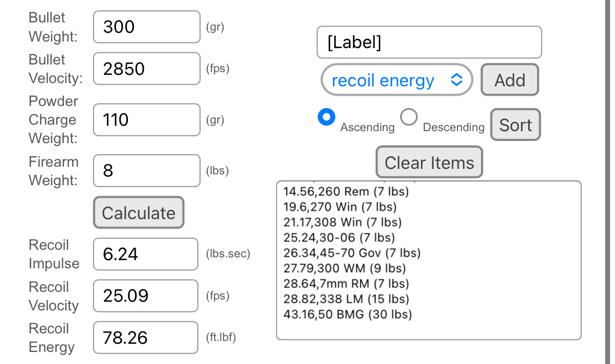This screenshot has width=615, height=364.
Task: Select the Descending radio button
Action: [x=409, y=117]
